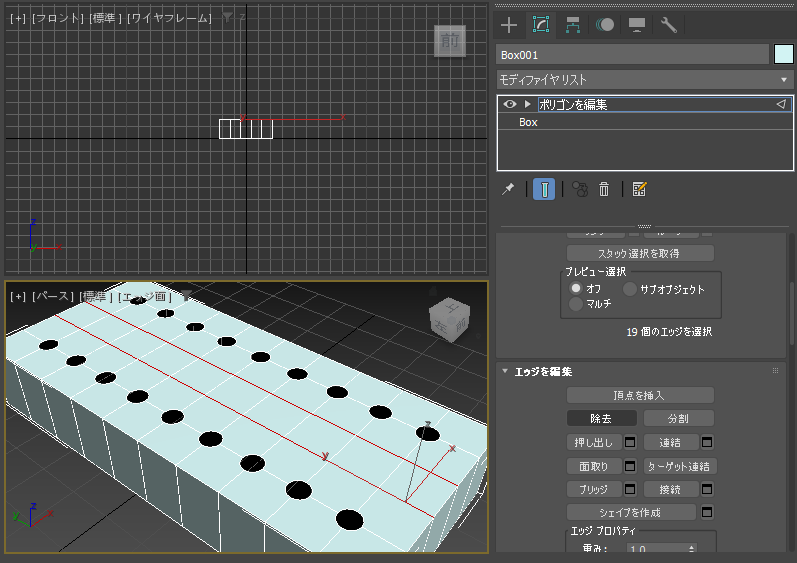This screenshot has height=563, width=797.
Task: Click the Box001 object name field
Action: click(x=632, y=55)
